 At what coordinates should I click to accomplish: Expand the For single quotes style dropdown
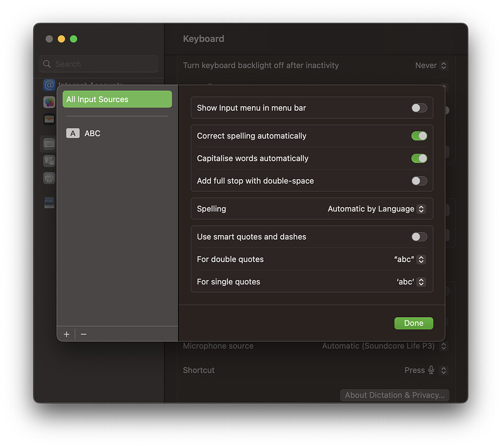tap(411, 282)
